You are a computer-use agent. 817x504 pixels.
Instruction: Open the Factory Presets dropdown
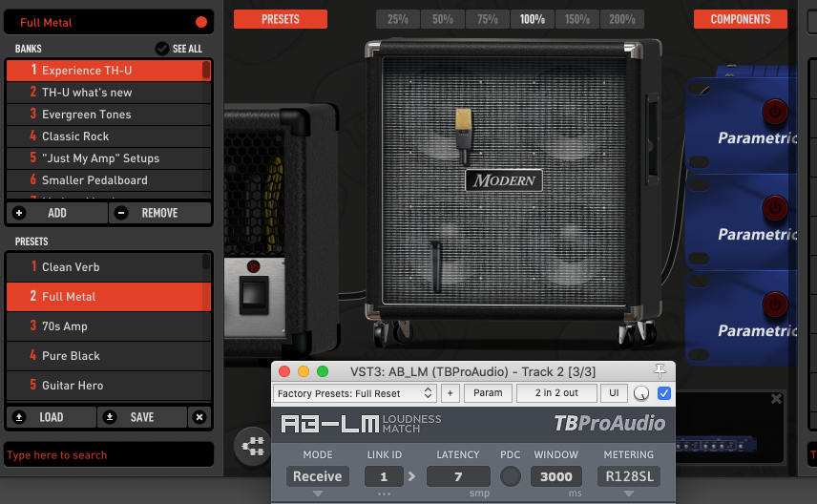pos(355,393)
